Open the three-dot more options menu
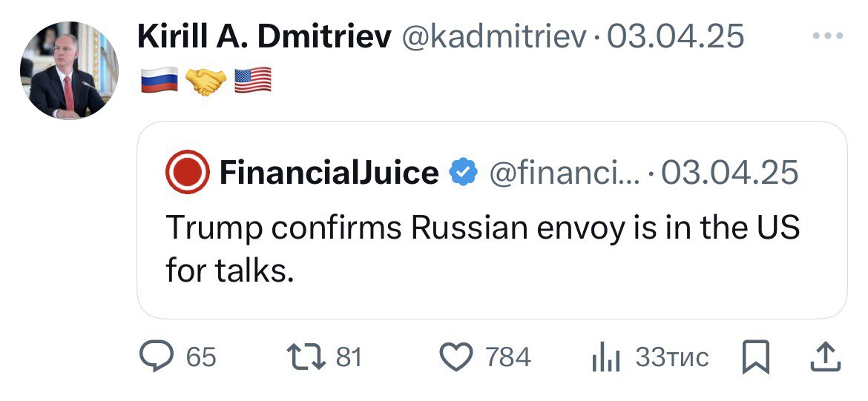The width and height of the screenshot is (868, 401). click(x=829, y=36)
